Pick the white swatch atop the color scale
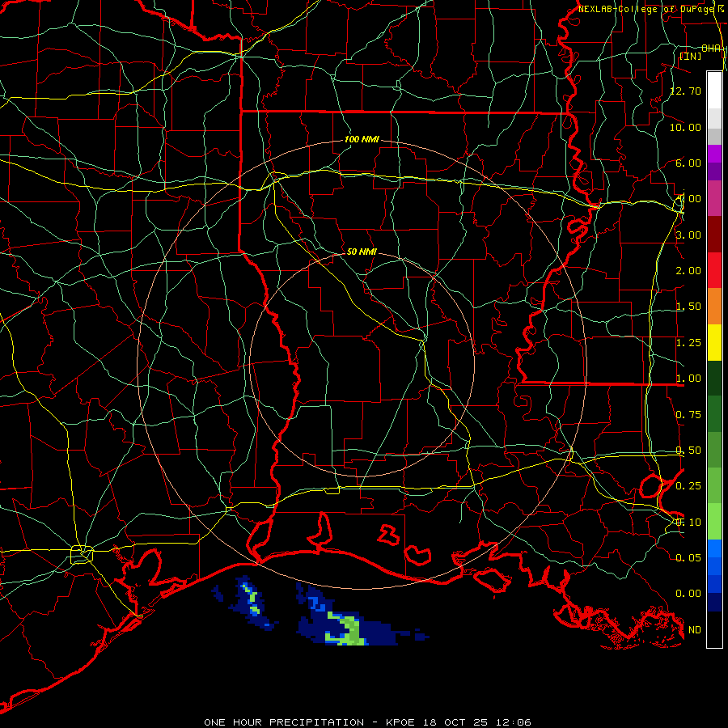Image resolution: width=728 pixels, height=728 pixels. coord(714,90)
